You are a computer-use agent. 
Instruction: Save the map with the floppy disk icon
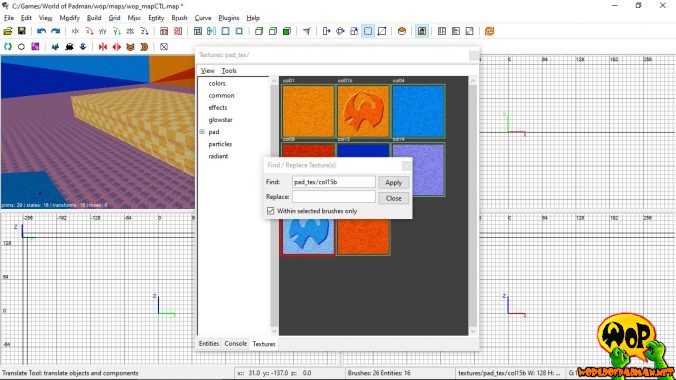(22, 31)
